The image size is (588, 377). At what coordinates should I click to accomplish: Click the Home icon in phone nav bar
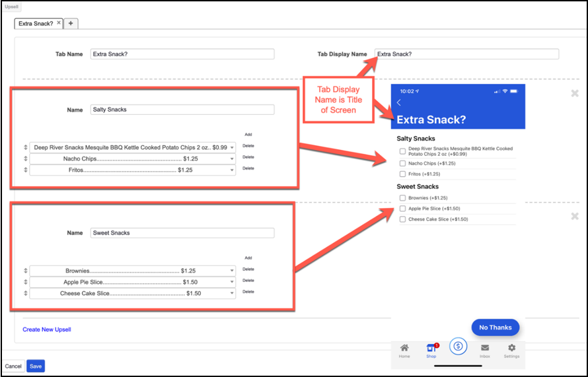404,349
